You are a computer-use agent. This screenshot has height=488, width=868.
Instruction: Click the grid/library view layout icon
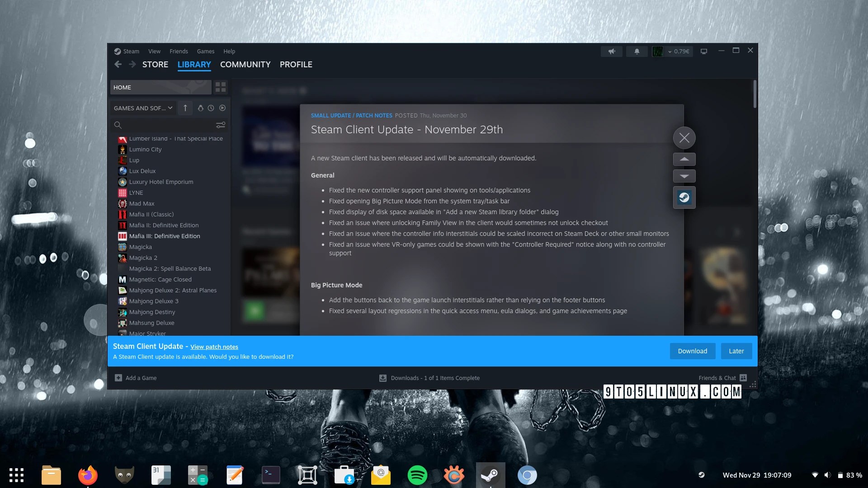[x=220, y=88]
